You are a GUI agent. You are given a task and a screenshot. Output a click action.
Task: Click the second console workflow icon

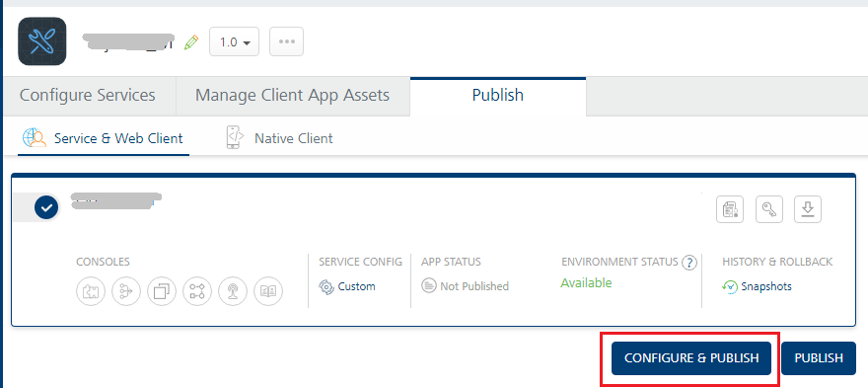(x=125, y=291)
